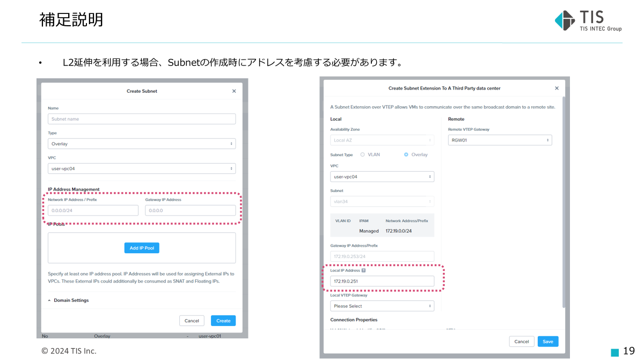Click the TIS INTEC Group logo
This screenshot has width=644, height=362.
click(588, 21)
